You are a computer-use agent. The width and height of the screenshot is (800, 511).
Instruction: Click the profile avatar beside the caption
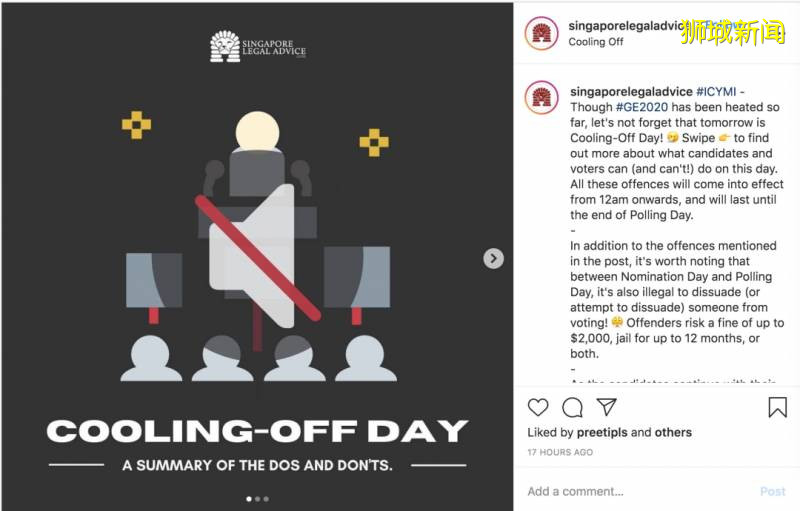pyautogui.click(x=541, y=98)
